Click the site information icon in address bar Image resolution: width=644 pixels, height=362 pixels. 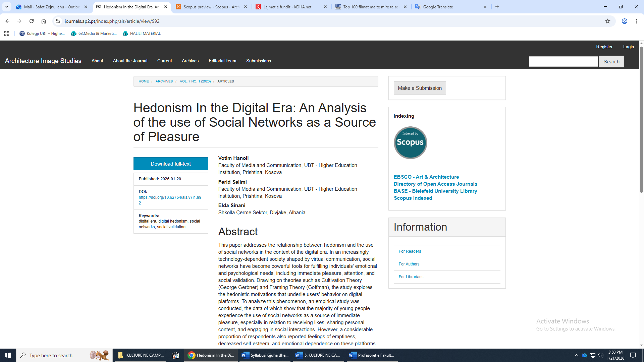click(x=58, y=21)
